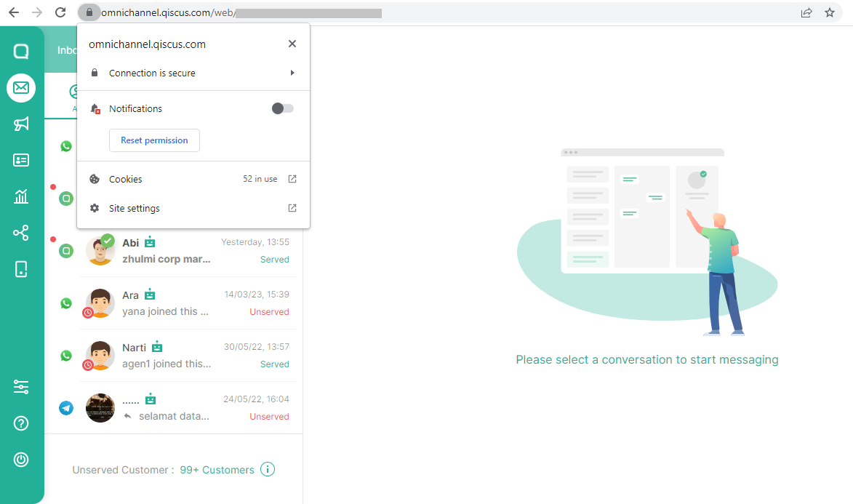The width and height of the screenshot is (853, 504).
Task: Open the Integration share-nodes icon
Action: pyautogui.click(x=21, y=233)
